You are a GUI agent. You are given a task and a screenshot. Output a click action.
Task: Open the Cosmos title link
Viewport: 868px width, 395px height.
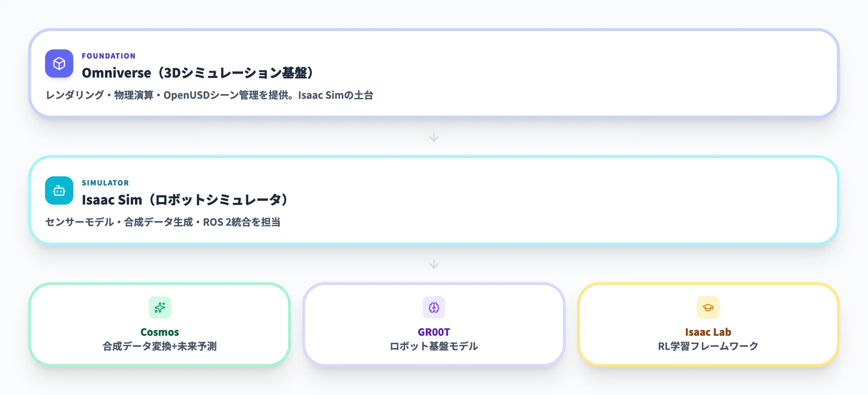pyautogui.click(x=160, y=332)
